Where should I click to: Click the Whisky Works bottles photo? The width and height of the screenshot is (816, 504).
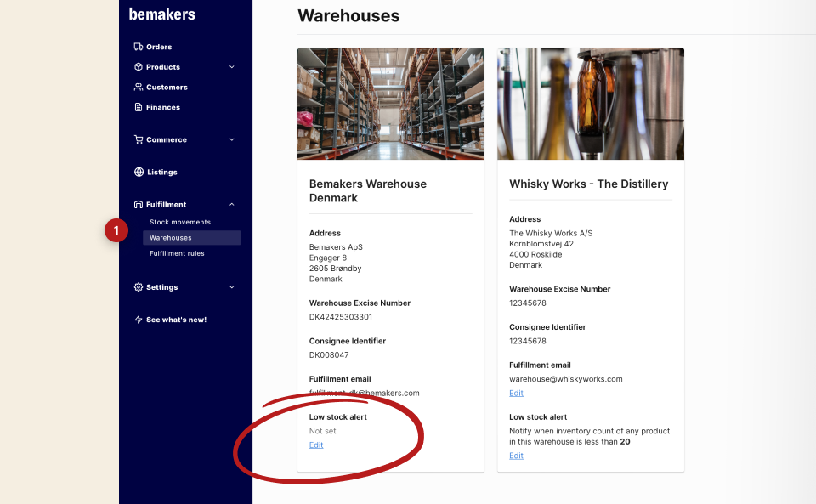pyautogui.click(x=591, y=104)
